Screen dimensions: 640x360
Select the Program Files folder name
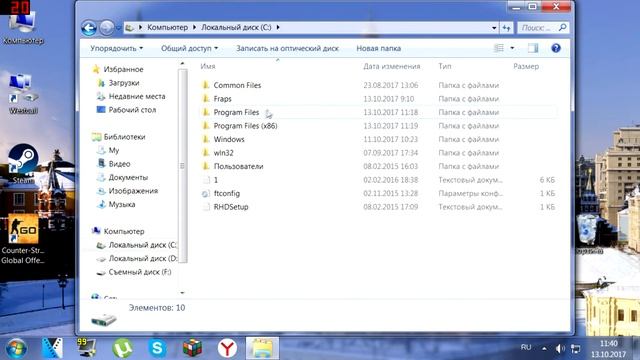236,112
